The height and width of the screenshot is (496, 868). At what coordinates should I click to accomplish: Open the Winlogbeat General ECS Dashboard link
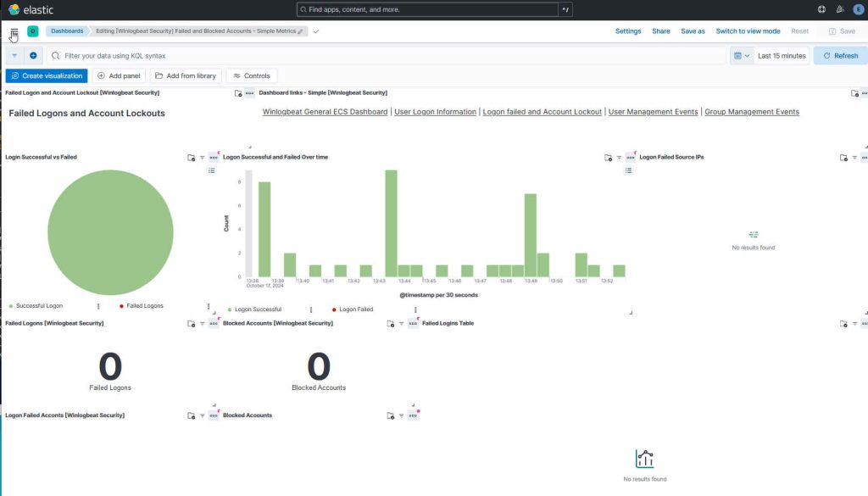325,111
